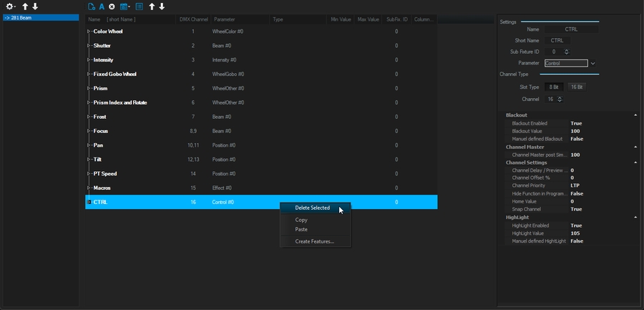Screen dimensions: 644x310
Task: Move channel up with channel toolbar up arrow
Action: click(x=152, y=6)
